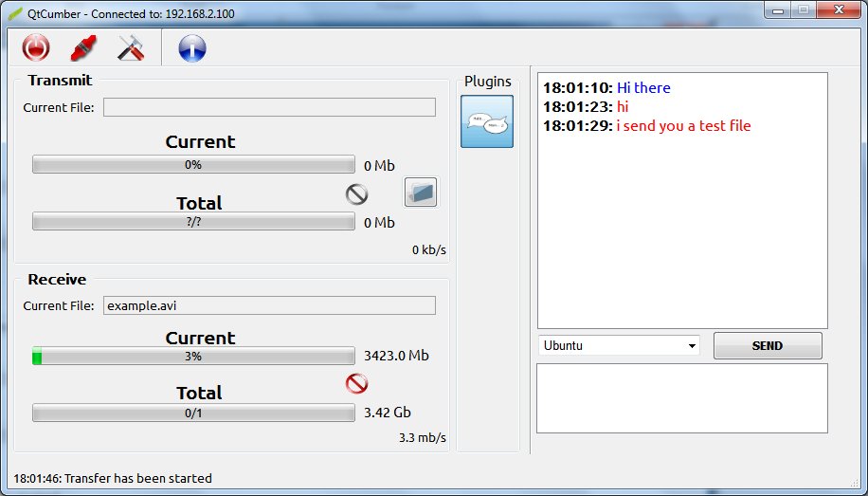Click the chat message "Hi there"

[643, 87]
